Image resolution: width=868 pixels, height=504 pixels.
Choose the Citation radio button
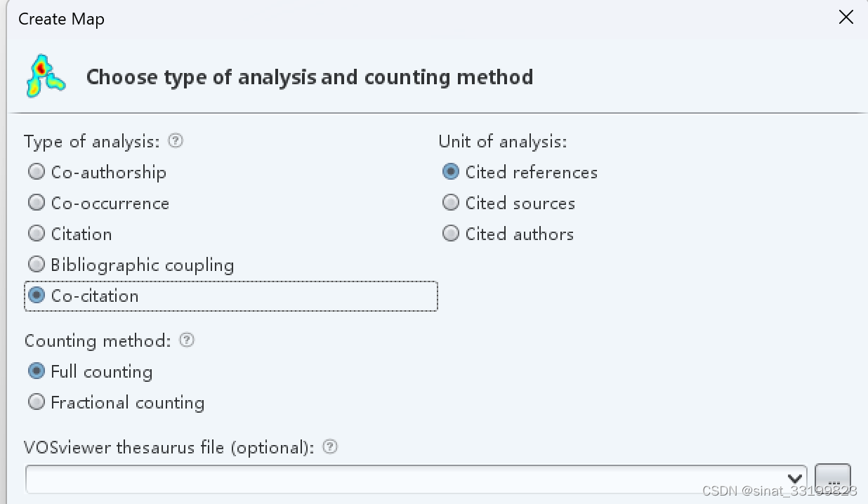(37, 234)
